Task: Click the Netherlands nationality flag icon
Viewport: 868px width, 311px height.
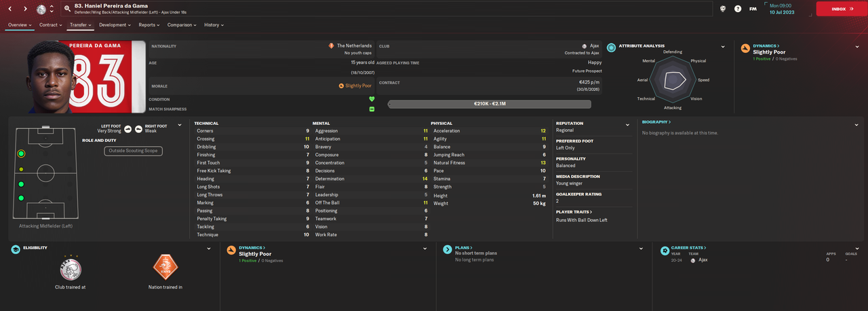Action: [331, 45]
